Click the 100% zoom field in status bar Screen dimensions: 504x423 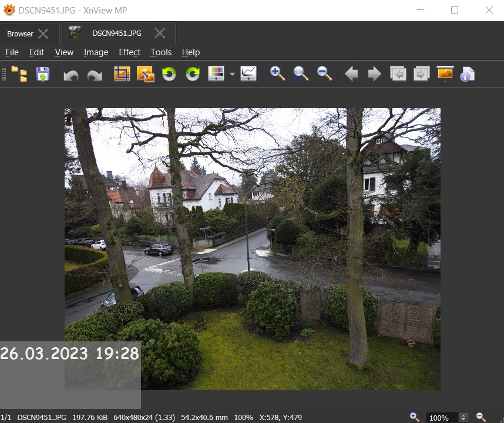[439, 418]
